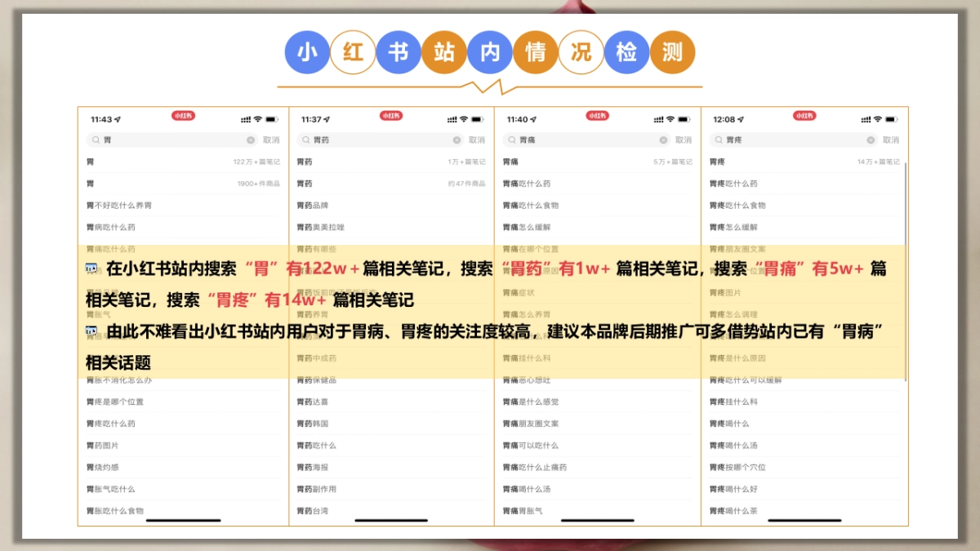Tap the clear (x) icon in the "胃痛" search field
Screen dimensions: 980x551
(661, 139)
